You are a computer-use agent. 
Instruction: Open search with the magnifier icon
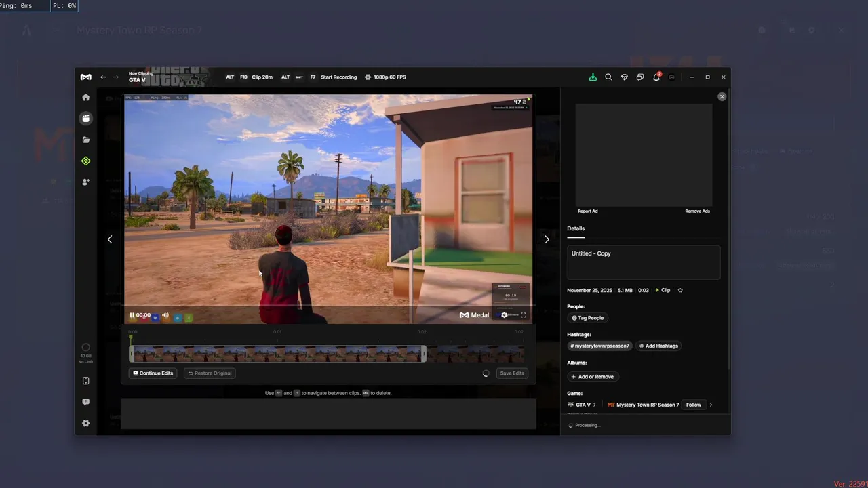point(608,77)
